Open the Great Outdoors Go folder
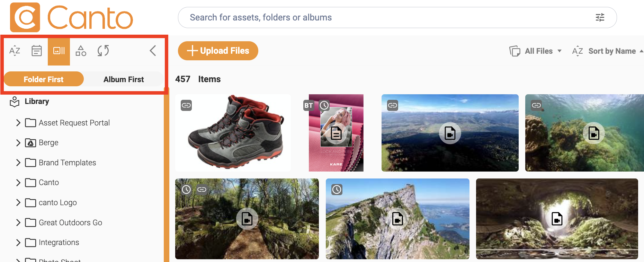The height and width of the screenshot is (262, 644). (x=70, y=222)
